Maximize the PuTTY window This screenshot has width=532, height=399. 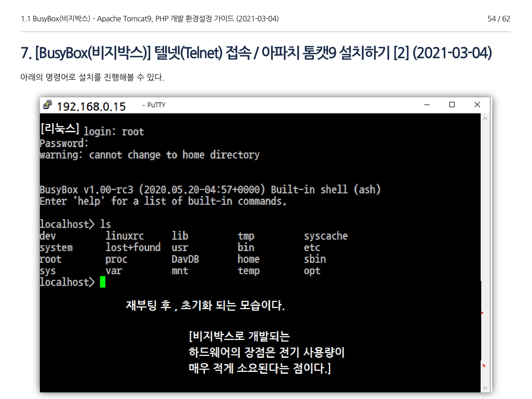(x=452, y=105)
